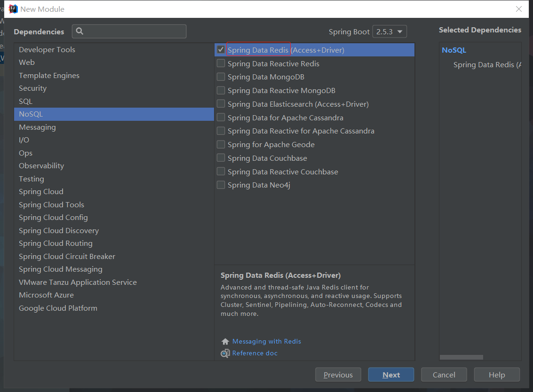Click Next button

[391, 375]
